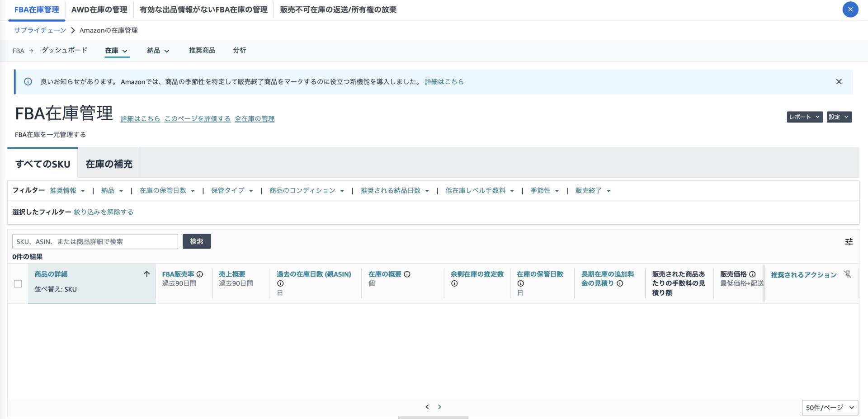The width and height of the screenshot is (868, 419).
Task: Expand the 低在庫レベル手数料 filter dropdown
Action: pyautogui.click(x=480, y=191)
